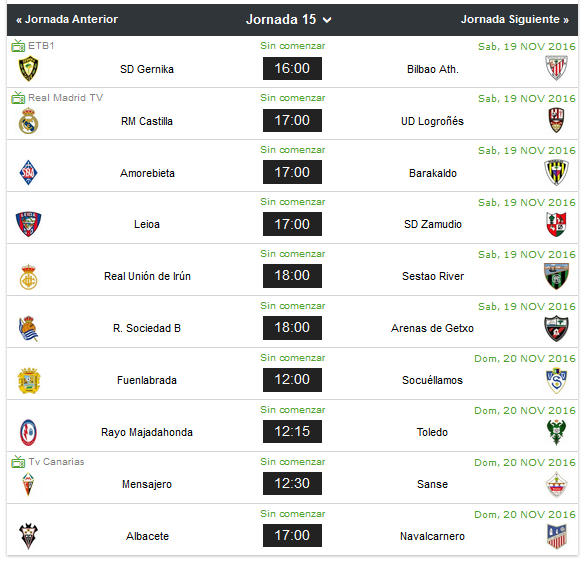
Task: Go to Jornada Anterior
Action: coord(67,19)
